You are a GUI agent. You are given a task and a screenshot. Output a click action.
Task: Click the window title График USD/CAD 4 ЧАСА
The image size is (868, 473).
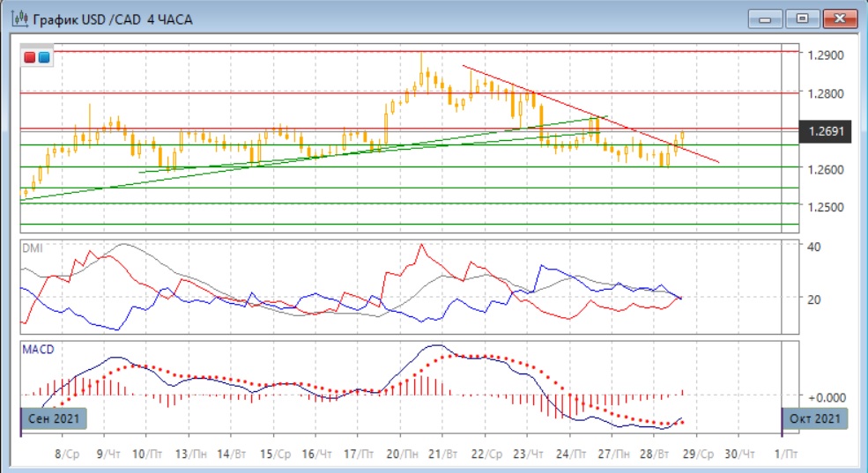[x=113, y=18]
